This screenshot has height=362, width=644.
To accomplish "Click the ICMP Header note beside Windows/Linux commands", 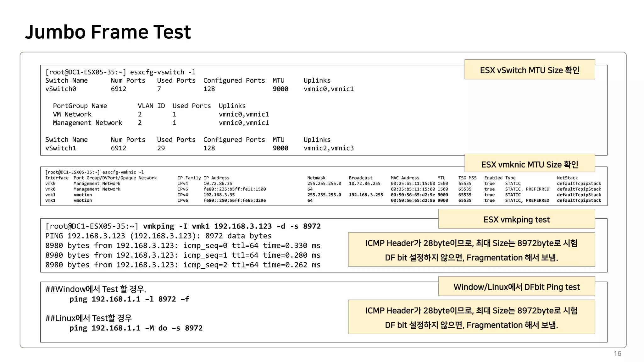I will pos(471,317).
